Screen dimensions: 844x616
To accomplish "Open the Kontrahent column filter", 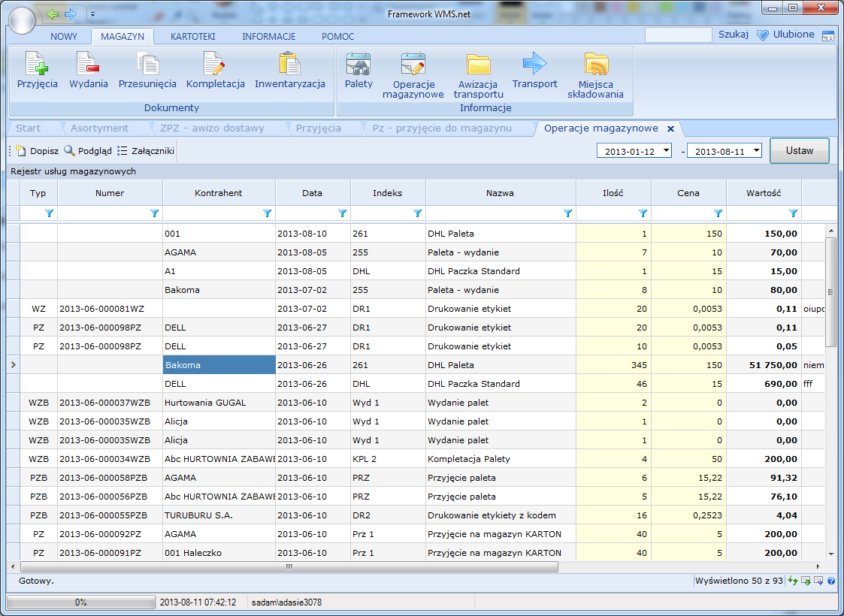I will pyautogui.click(x=267, y=213).
